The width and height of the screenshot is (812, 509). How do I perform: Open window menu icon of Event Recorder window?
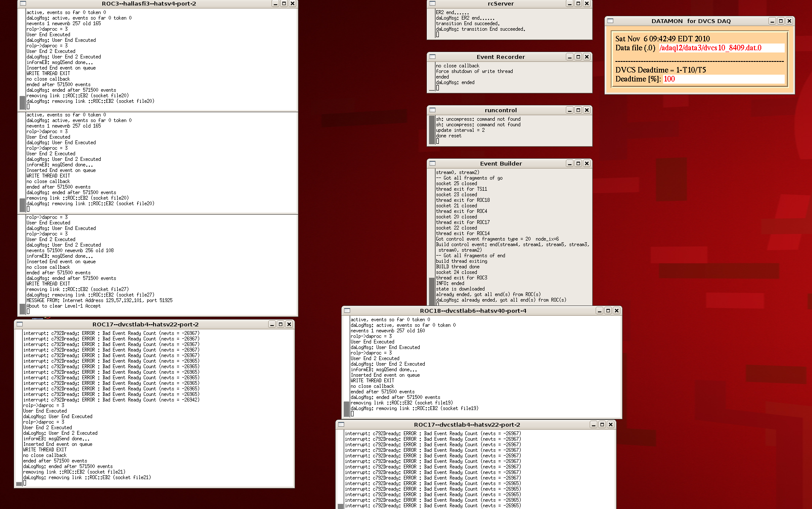[x=432, y=57]
